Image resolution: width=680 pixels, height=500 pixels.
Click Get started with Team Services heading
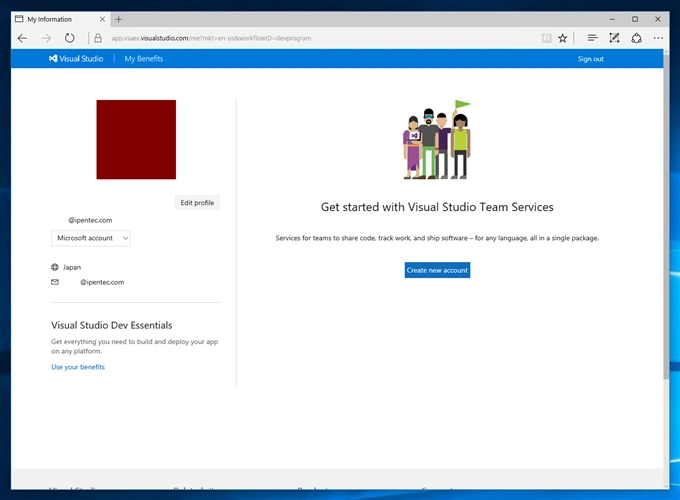point(437,207)
